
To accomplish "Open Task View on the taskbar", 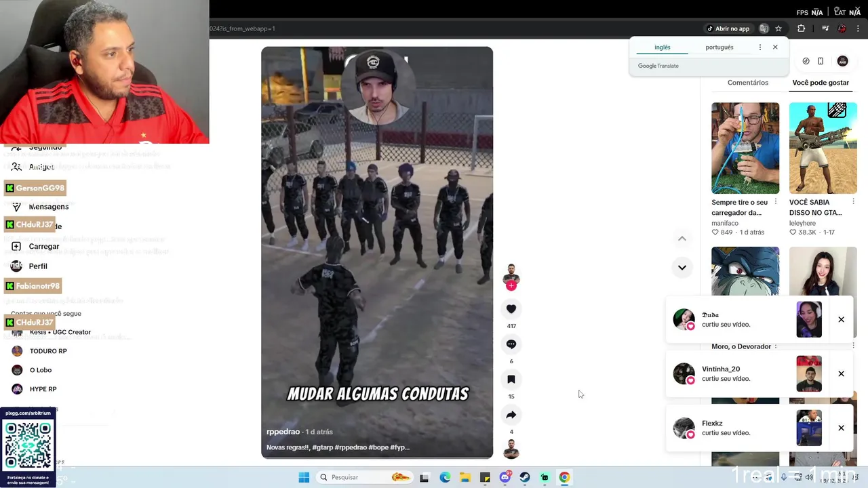I will point(425,477).
